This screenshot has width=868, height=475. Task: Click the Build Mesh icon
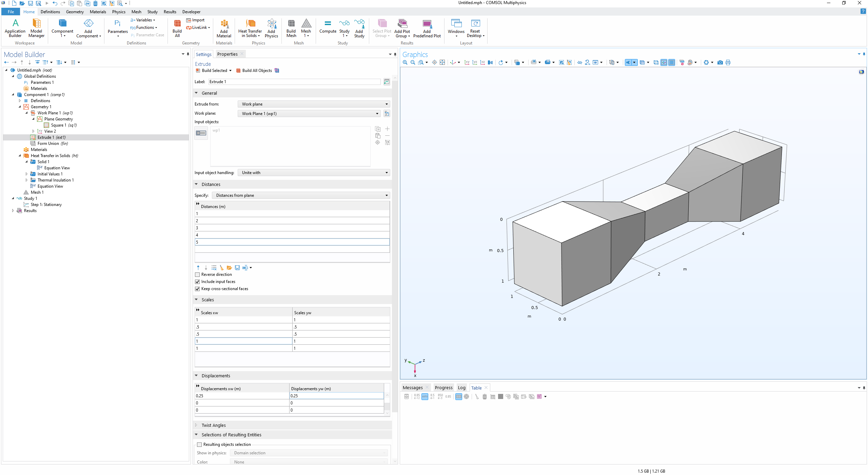(291, 28)
